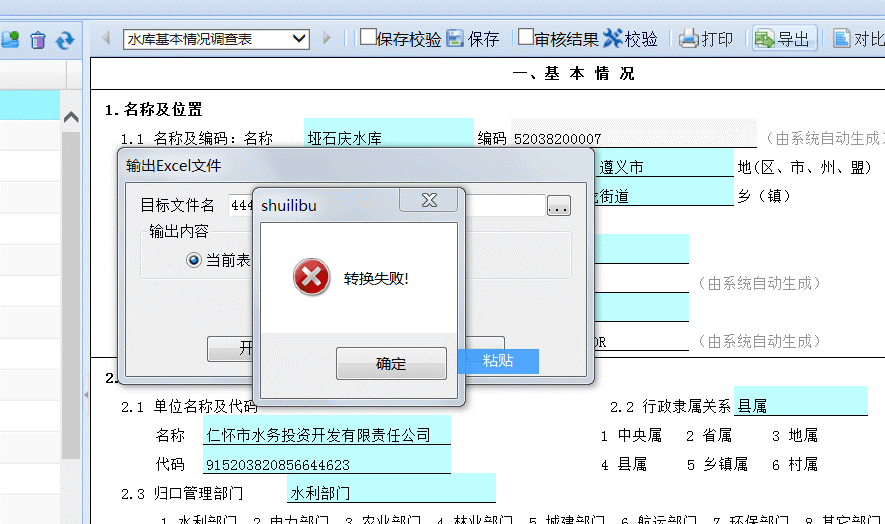Choose 粘贴 paste menu item

(x=498, y=361)
